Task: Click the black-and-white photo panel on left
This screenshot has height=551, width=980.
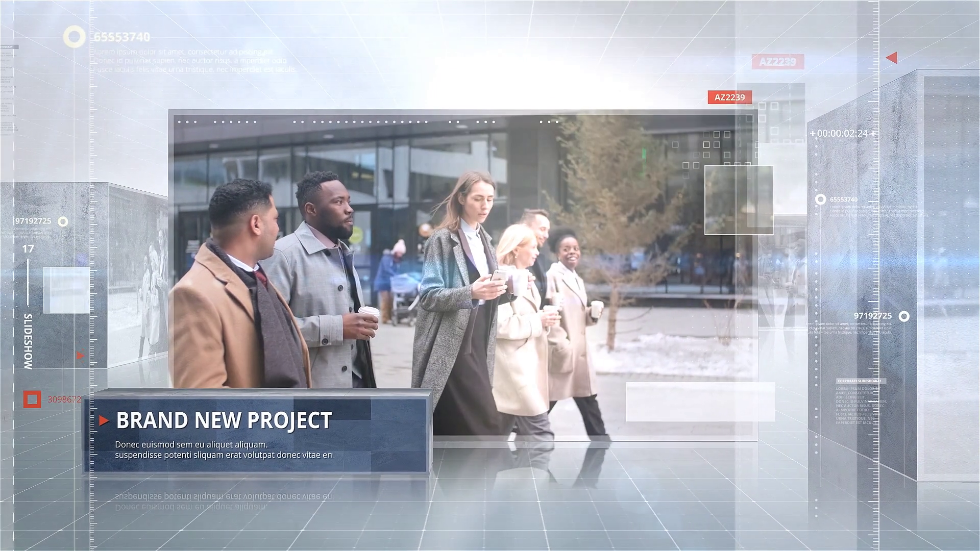Action: [138, 275]
